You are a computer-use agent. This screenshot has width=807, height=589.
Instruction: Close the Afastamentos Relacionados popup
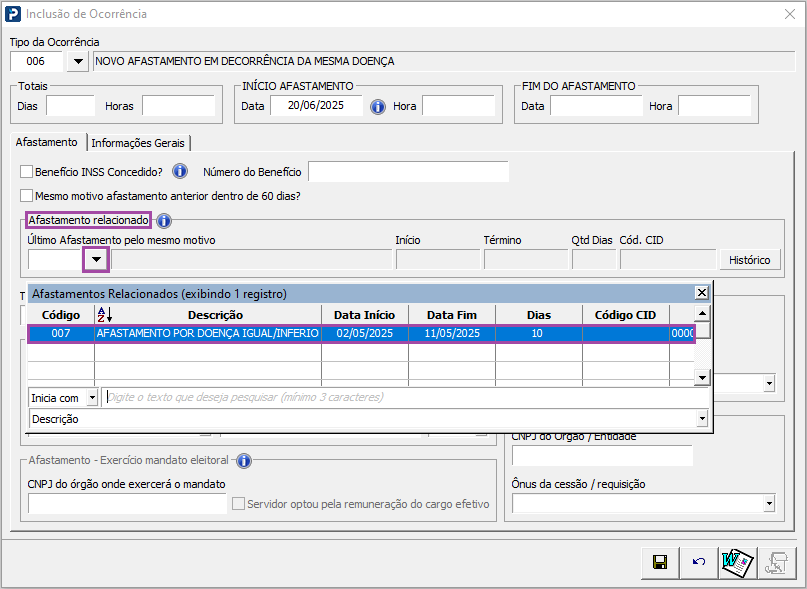click(702, 293)
